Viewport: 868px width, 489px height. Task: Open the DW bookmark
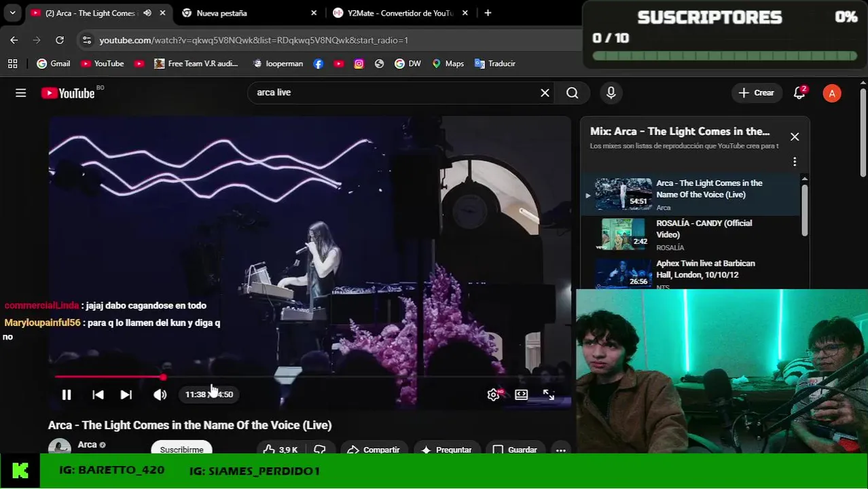coord(408,63)
